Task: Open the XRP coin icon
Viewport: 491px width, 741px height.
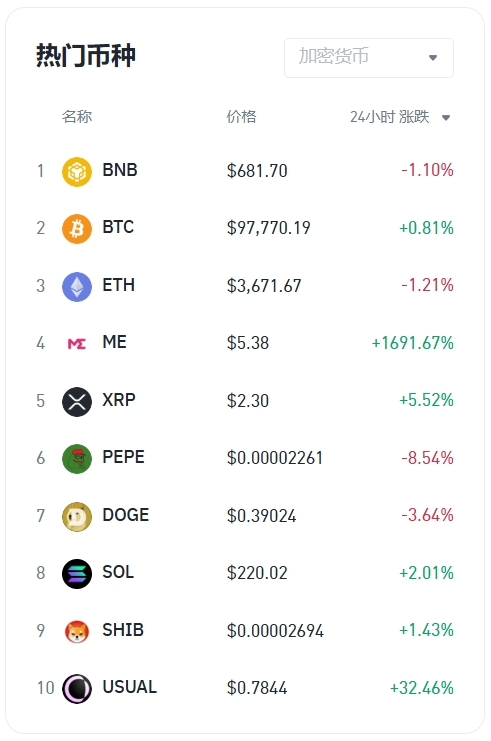Action: 77,402
